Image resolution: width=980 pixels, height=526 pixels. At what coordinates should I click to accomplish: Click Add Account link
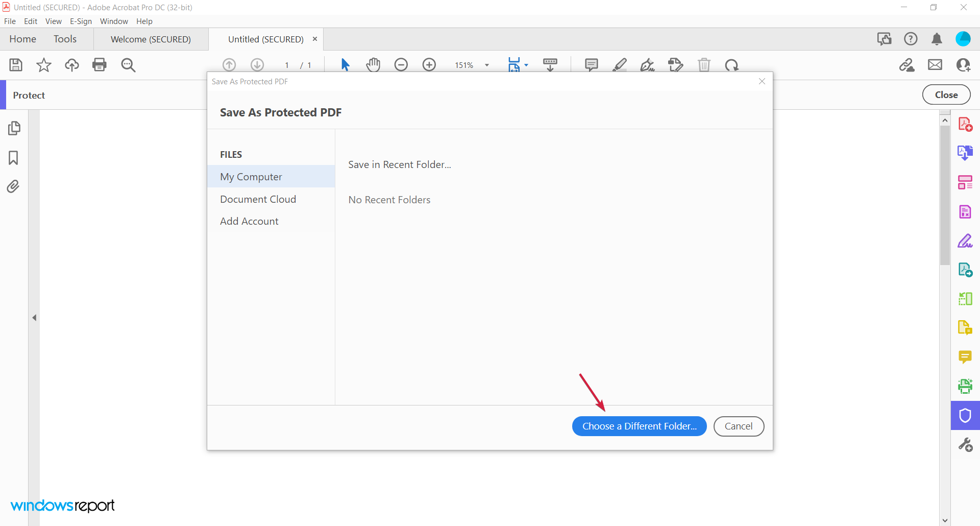(x=249, y=221)
